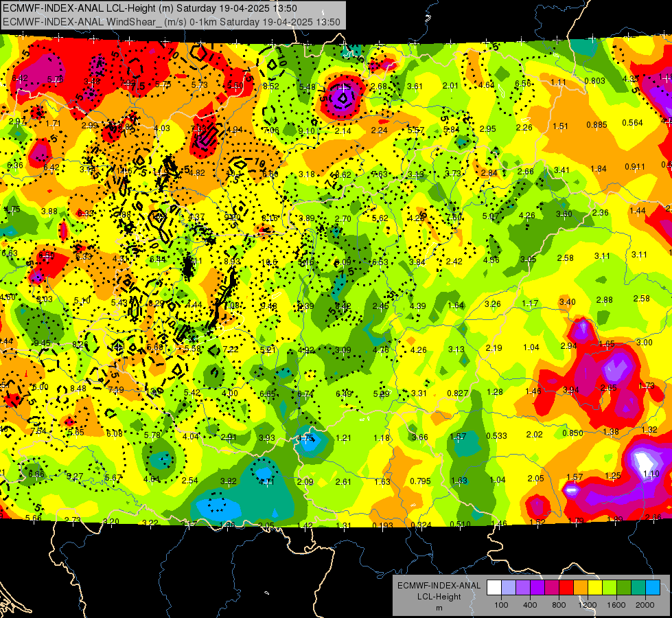Screen dimensions: 672x618
Task: Click the wind shear value 6.56
Action: 523,84
